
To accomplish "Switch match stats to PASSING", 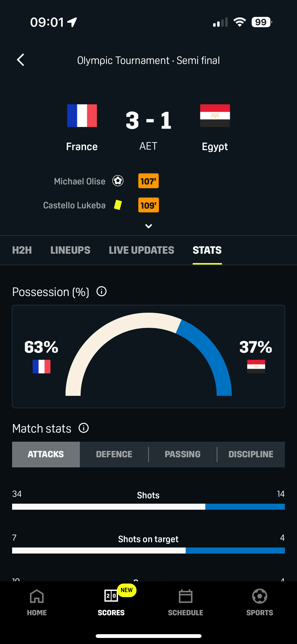I will pyautogui.click(x=183, y=454).
